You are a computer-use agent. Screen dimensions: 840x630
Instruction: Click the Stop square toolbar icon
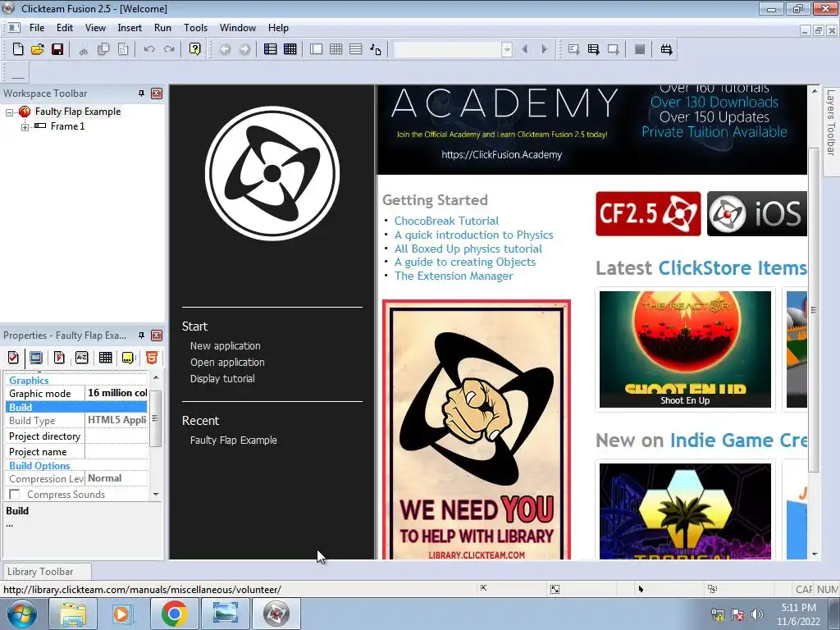pyautogui.click(x=640, y=49)
